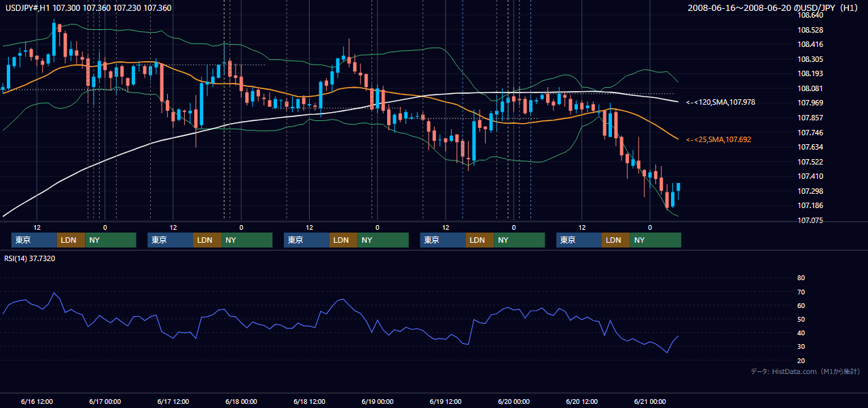Select the 6/17 00:00 time label
Image resolution: width=868 pixels, height=408 pixels.
tap(105, 401)
